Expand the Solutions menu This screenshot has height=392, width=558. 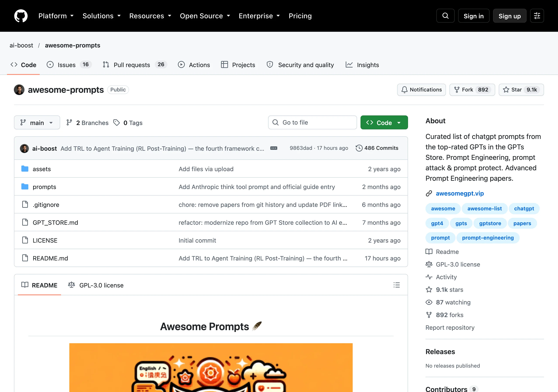click(x=102, y=16)
